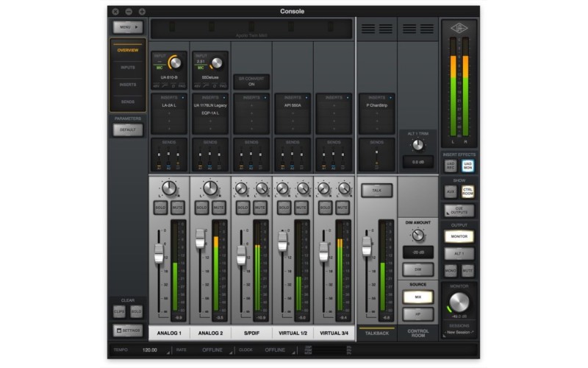Screen dimensions: 588x368
Task: Open the UA 1176LN Legacy insert on Analog 2
Action: [210, 105]
